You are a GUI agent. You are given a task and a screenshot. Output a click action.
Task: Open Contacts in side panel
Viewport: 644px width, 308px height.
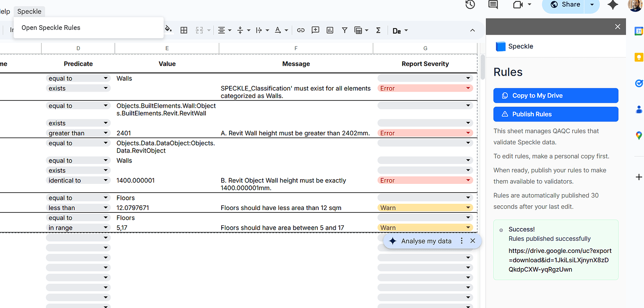click(x=638, y=109)
